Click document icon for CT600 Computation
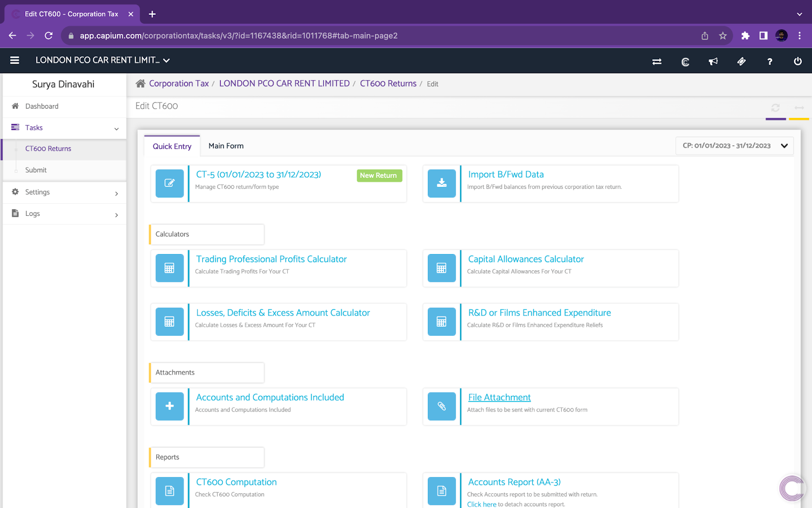This screenshot has width=812, height=508. tap(170, 491)
